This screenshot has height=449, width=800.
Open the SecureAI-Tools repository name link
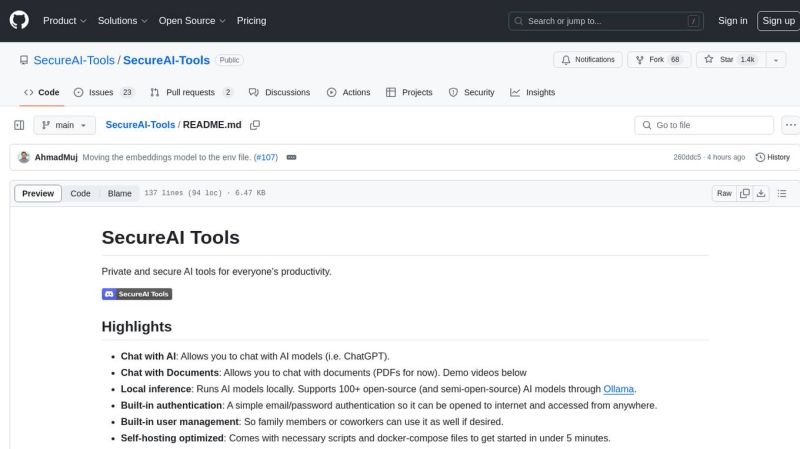point(166,60)
